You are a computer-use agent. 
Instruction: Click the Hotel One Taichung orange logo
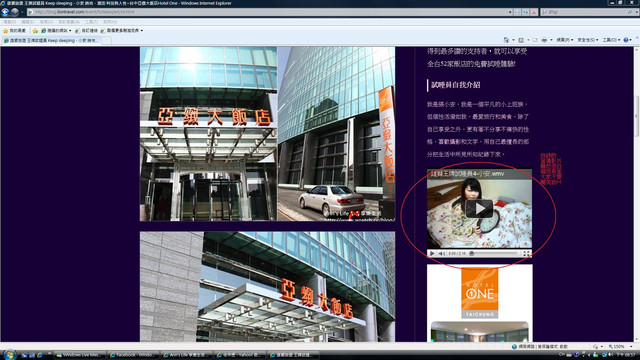(480, 293)
